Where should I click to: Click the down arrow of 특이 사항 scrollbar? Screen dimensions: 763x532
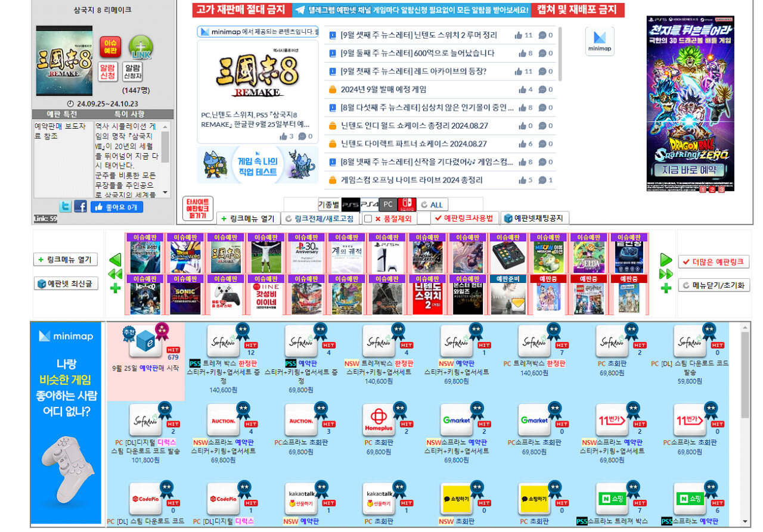coord(165,193)
